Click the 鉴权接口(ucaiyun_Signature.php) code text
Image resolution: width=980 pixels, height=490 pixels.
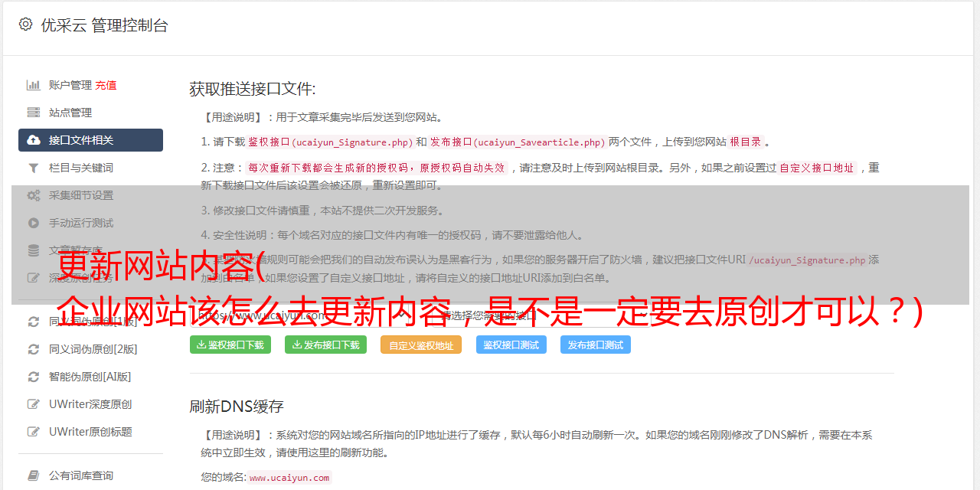(x=331, y=142)
